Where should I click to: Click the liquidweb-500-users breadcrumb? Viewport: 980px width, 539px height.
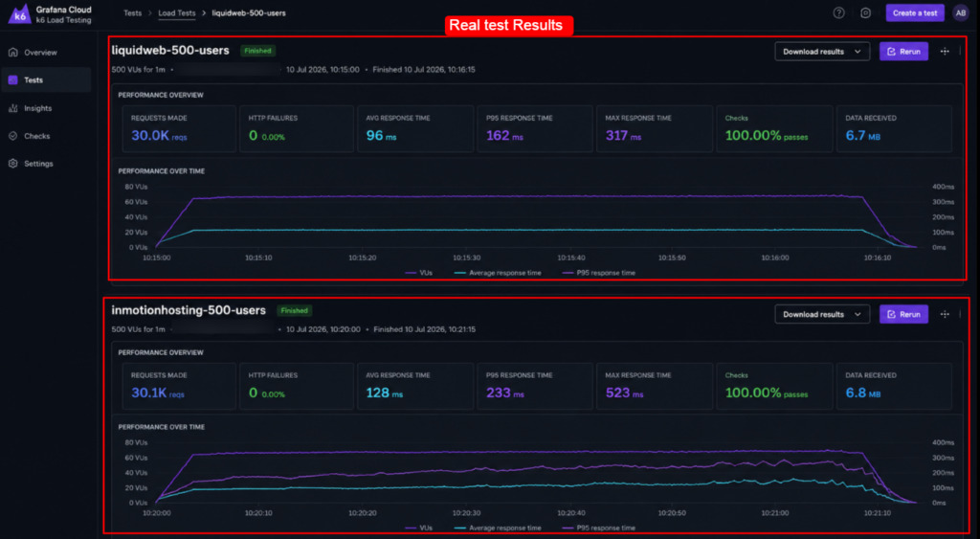pyautogui.click(x=249, y=13)
